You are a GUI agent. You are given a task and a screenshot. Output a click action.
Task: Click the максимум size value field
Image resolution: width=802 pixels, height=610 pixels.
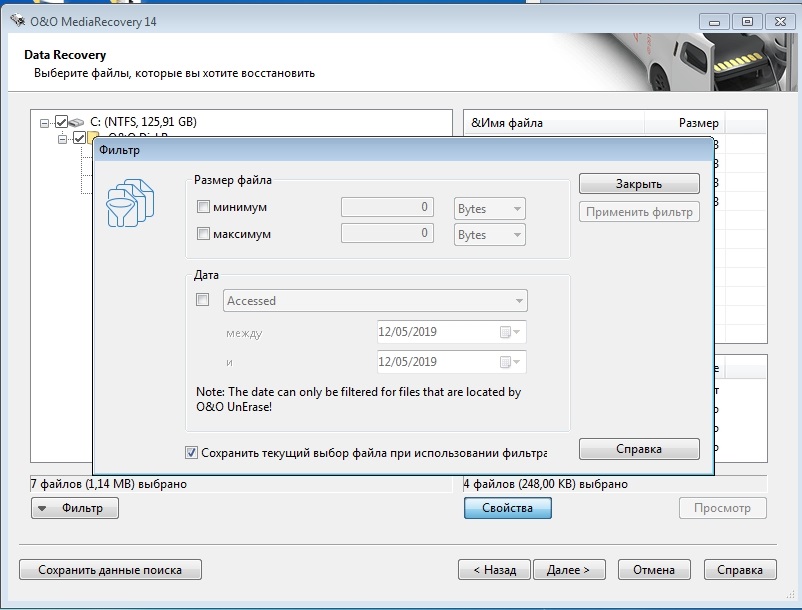pos(387,233)
